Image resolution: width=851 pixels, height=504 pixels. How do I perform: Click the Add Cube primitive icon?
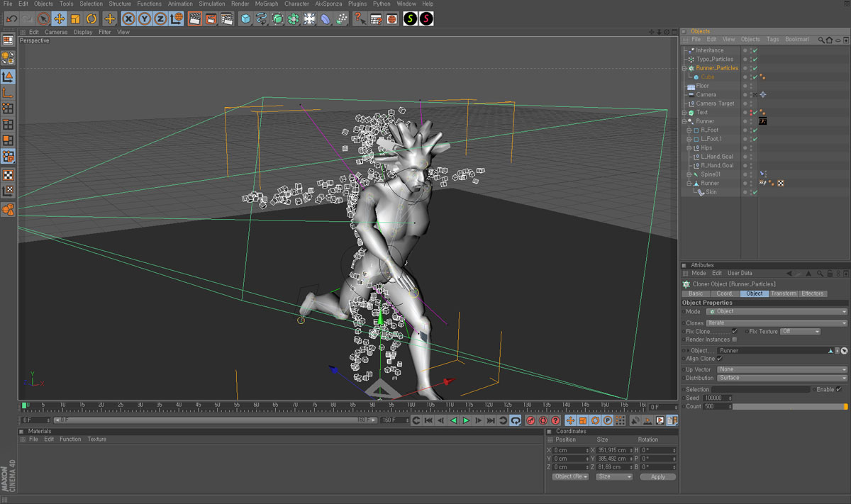pos(245,19)
